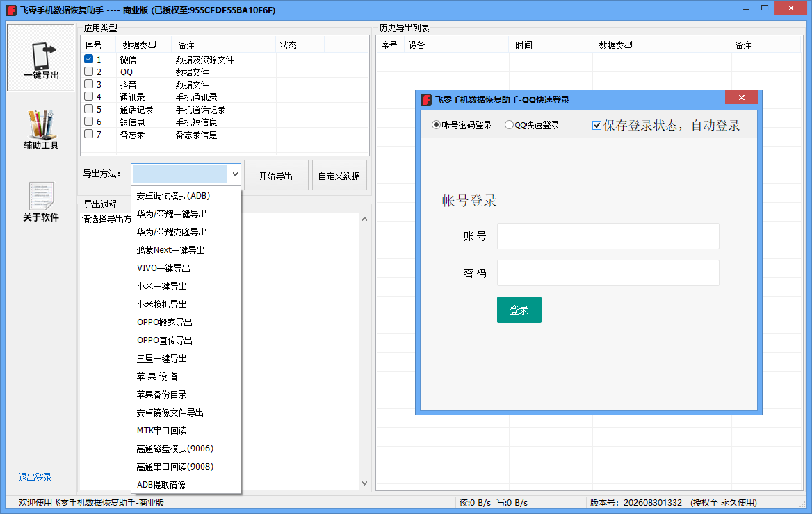Tick the QQ row checkbox

[x=88, y=72]
